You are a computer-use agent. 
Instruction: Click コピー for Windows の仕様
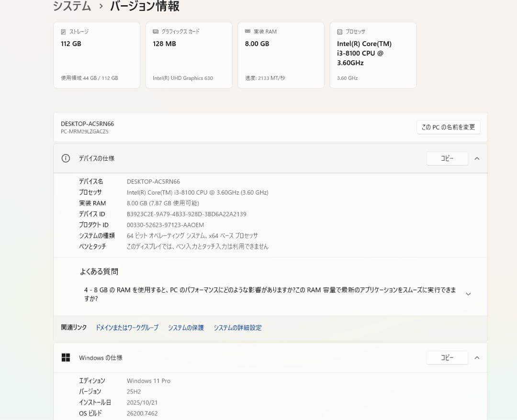tap(447, 357)
